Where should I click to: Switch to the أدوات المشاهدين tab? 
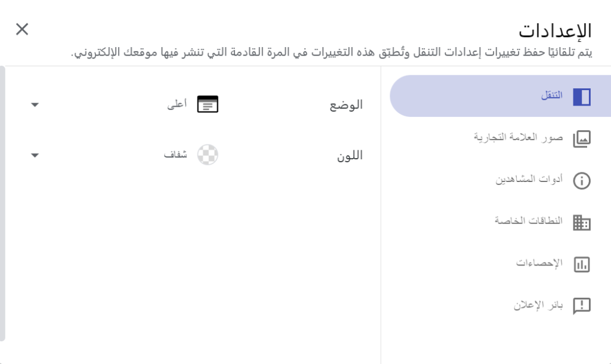[529, 180]
